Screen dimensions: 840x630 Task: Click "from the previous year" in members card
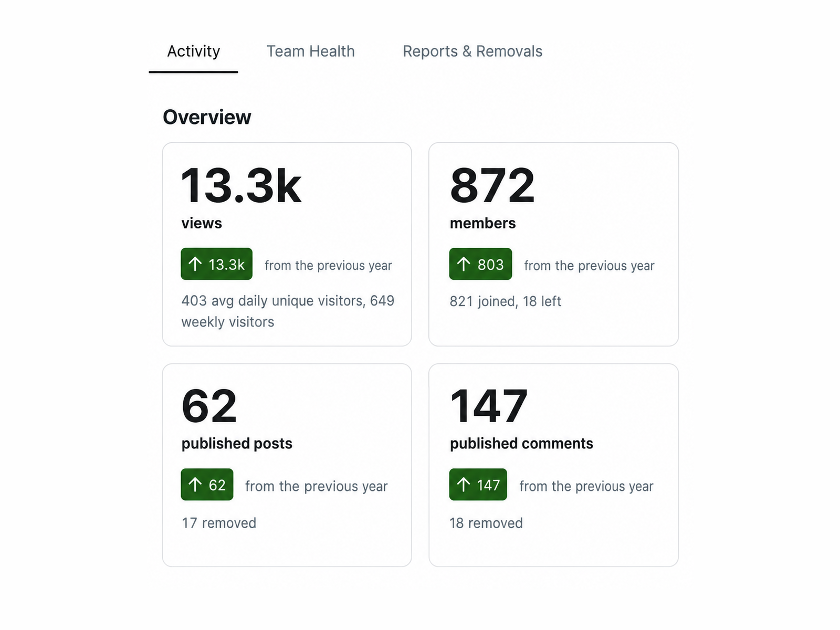pyautogui.click(x=589, y=266)
